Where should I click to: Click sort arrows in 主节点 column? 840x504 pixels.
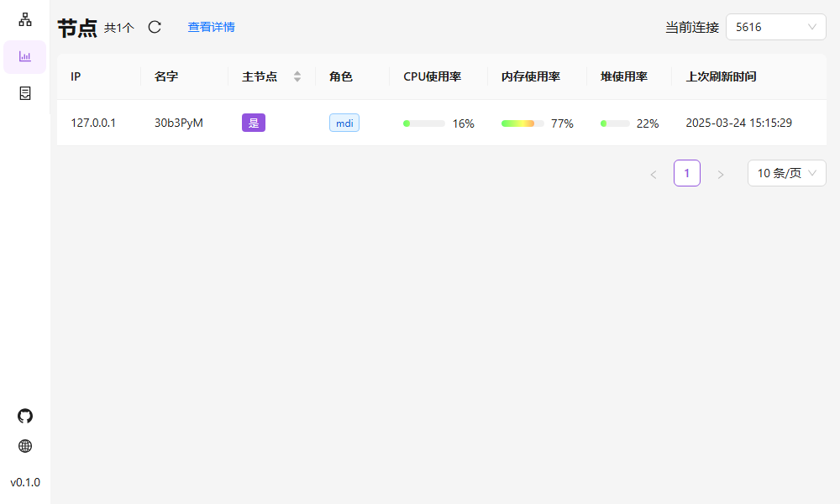pyautogui.click(x=297, y=76)
